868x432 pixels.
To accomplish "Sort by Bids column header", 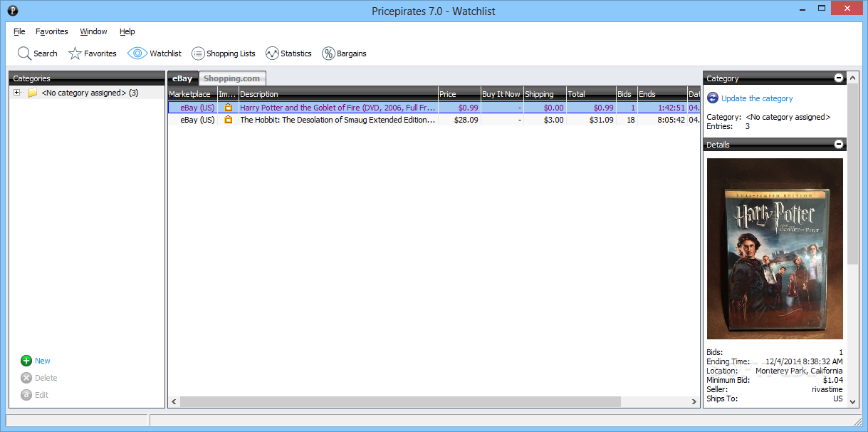I will pos(627,94).
